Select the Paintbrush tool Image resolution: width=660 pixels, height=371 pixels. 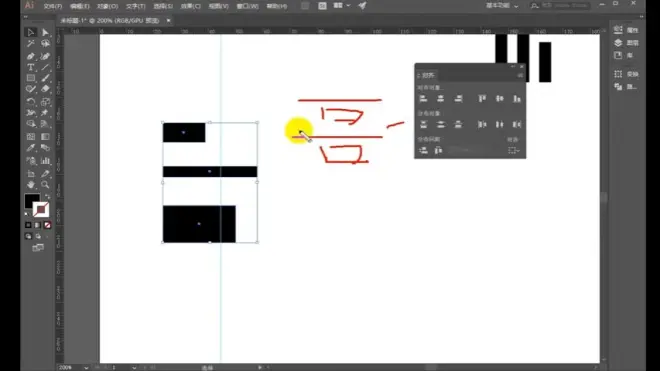point(45,78)
